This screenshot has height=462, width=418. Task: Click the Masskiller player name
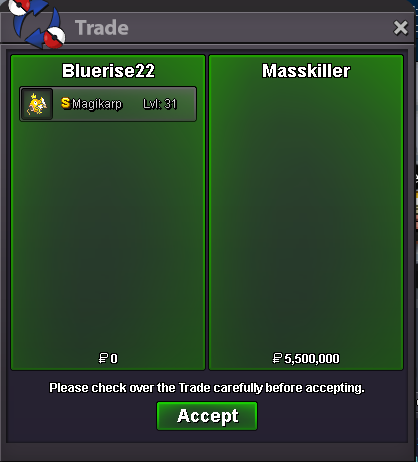306,71
